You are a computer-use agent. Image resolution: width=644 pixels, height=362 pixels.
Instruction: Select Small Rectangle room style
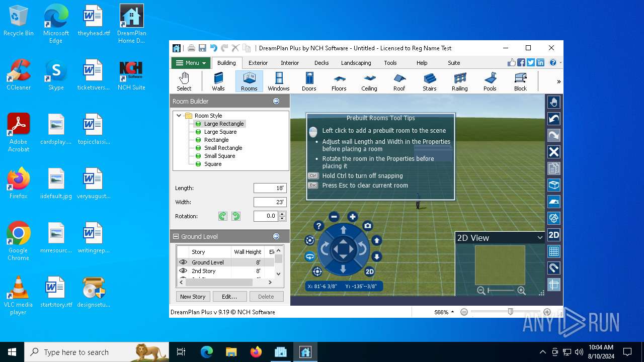click(x=223, y=148)
